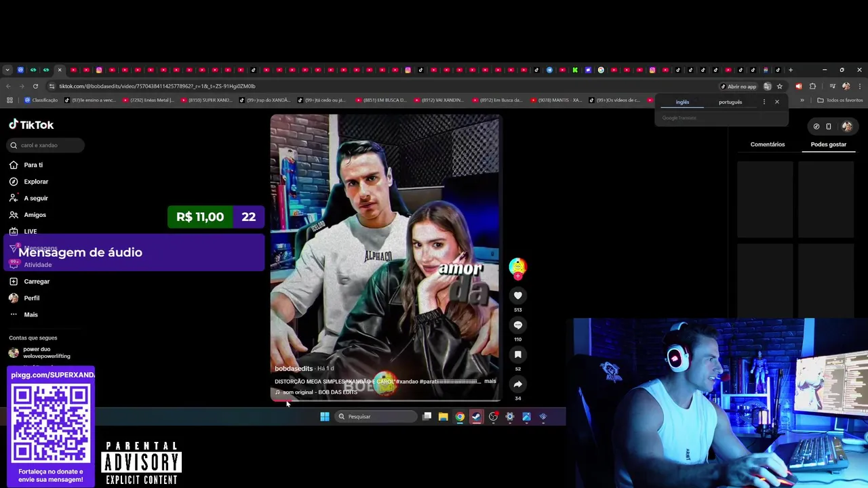
Task: Click the TikTok logo
Action: [x=31, y=125]
